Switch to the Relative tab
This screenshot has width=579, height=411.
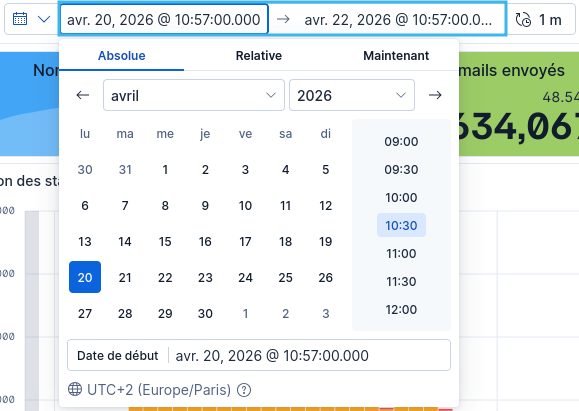pos(258,56)
